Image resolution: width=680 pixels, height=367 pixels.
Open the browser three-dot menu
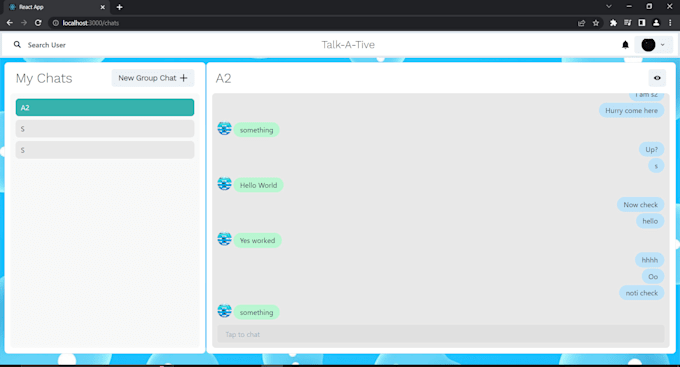pyautogui.click(x=670, y=23)
